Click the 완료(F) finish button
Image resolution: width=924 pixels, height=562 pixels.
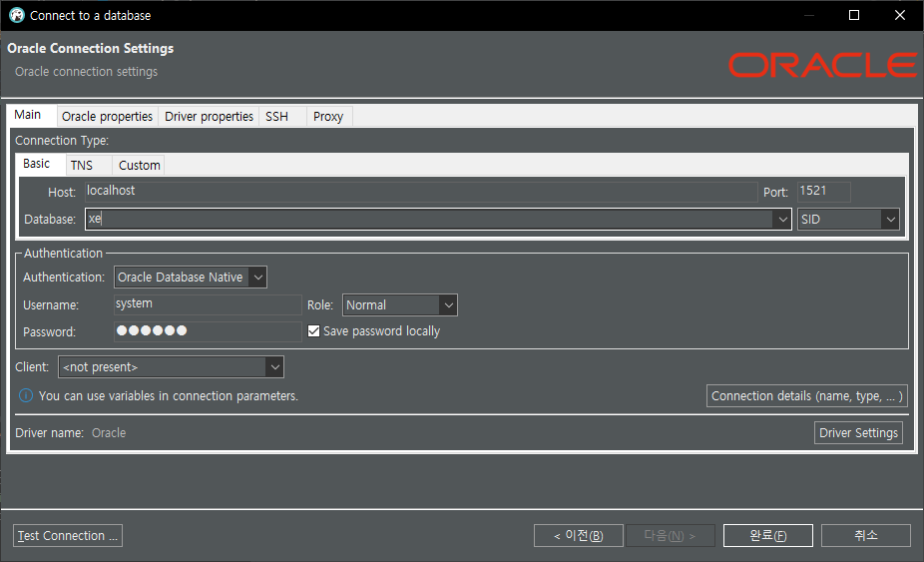pos(768,535)
